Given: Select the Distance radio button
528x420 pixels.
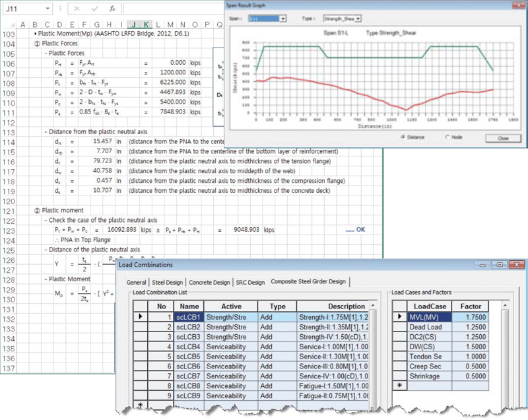Looking at the screenshot, I should coord(403,137).
